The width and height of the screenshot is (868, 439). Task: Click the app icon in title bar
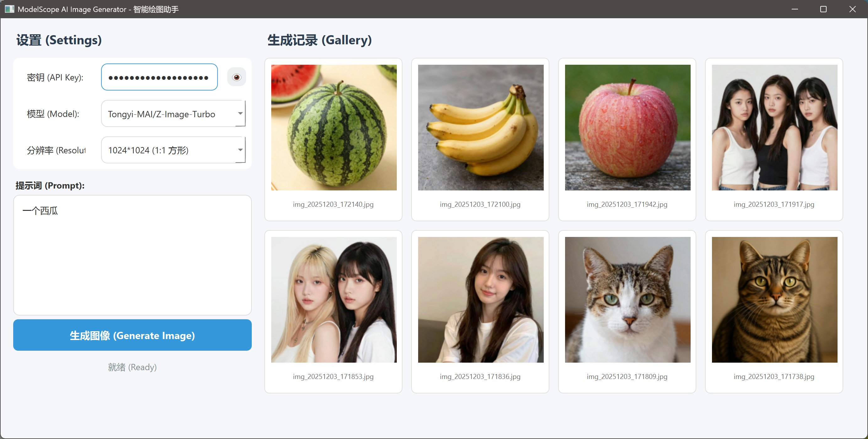point(9,9)
